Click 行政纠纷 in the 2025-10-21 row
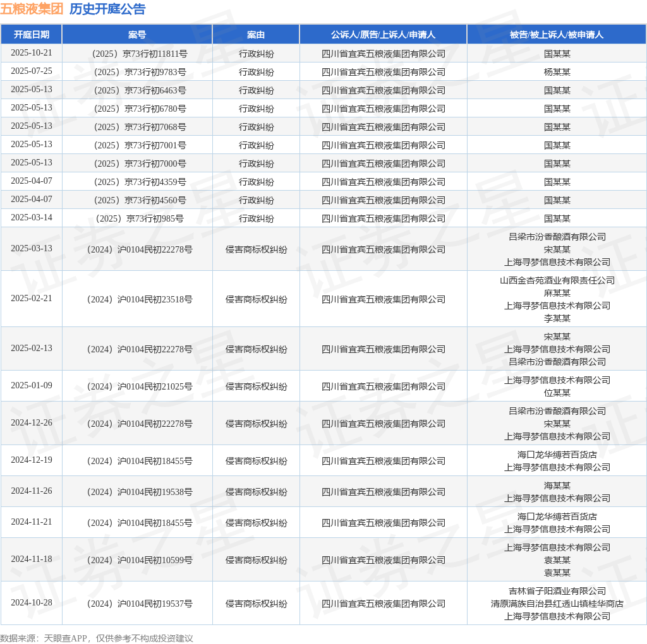This screenshot has height=644, width=647. 256,54
